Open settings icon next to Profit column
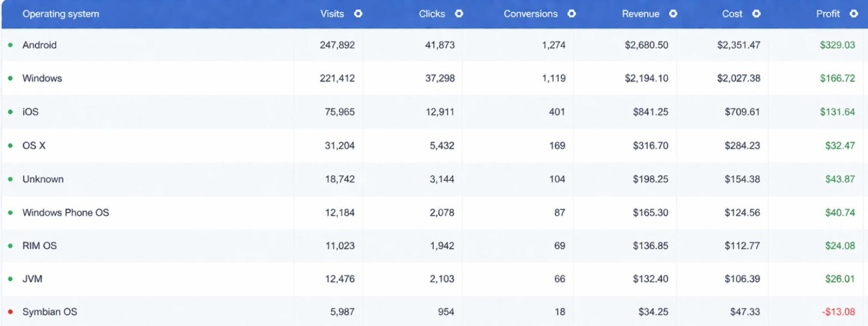 pyautogui.click(x=854, y=14)
